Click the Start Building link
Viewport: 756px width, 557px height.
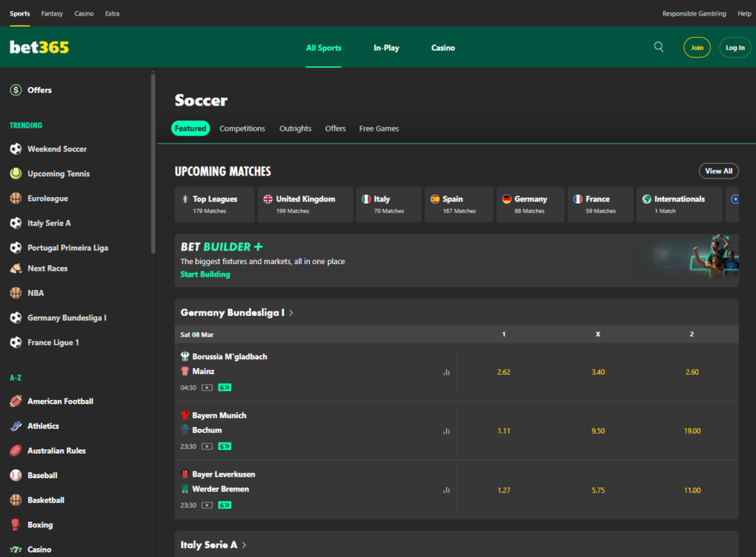pyautogui.click(x=205, y=274)
